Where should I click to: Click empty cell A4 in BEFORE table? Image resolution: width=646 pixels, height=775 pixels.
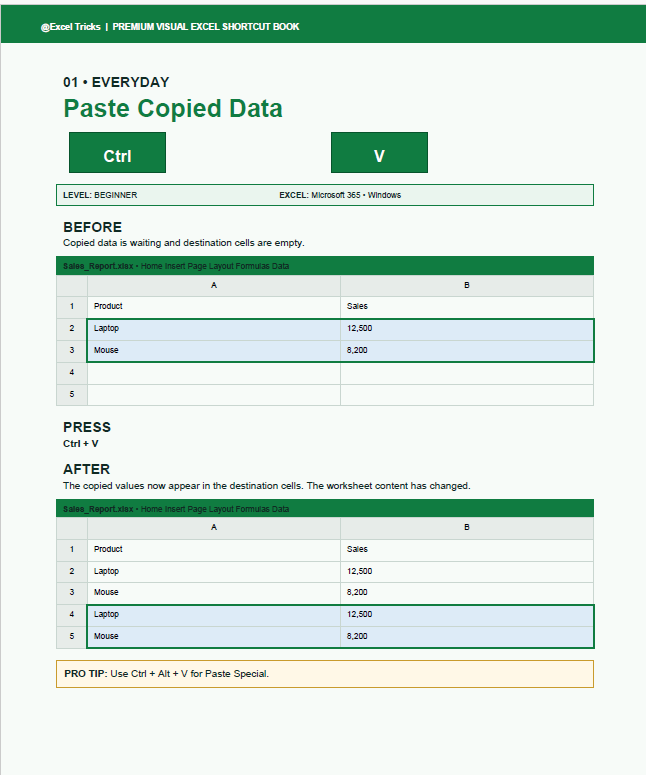(214, 373)
